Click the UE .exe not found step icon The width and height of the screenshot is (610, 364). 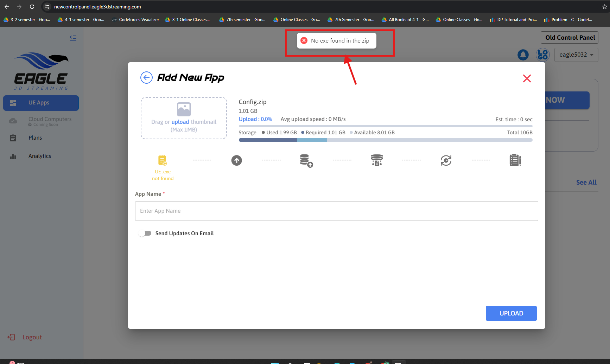click(x=162, y=160)
